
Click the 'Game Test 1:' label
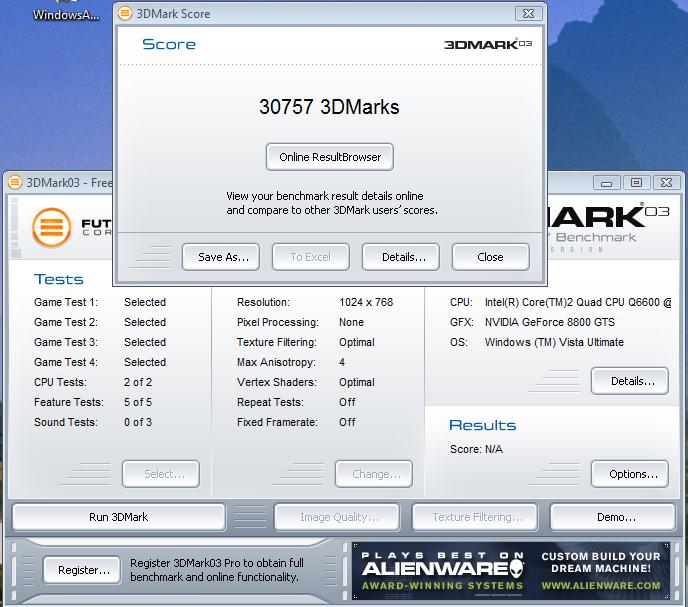(x=66, y=302)
